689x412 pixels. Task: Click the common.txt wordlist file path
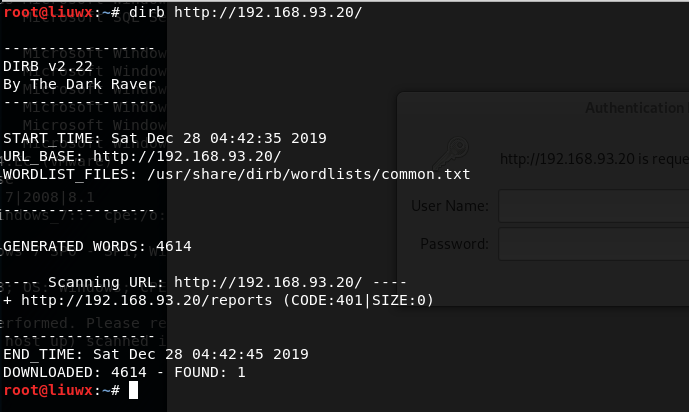[x=309, y=174]
